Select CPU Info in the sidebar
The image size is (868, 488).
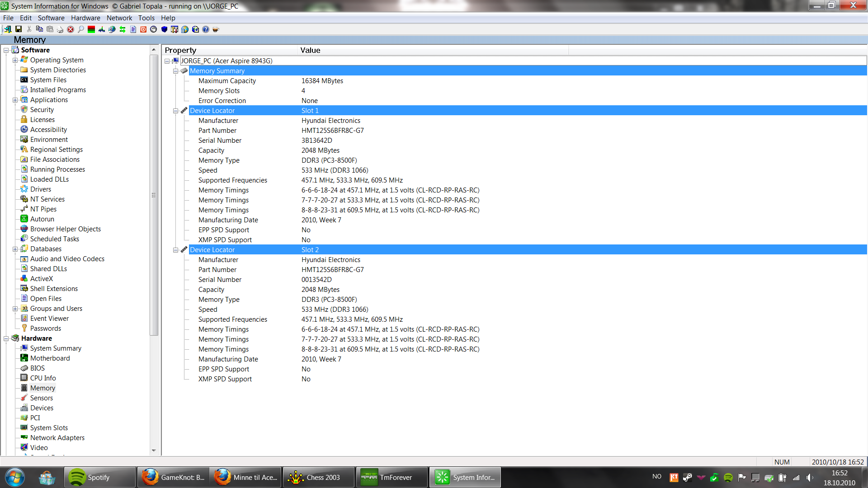(43, 378)
